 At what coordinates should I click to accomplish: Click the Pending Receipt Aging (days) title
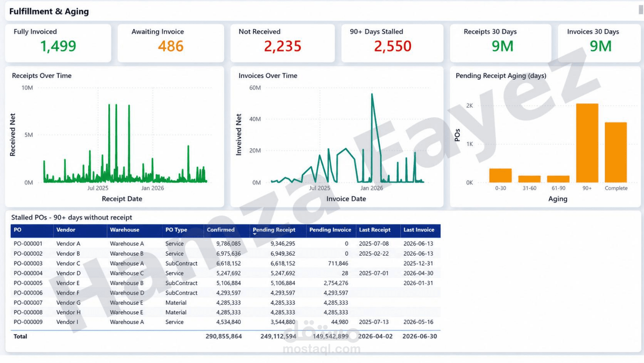pyautogui.click(x=501, y=75)
